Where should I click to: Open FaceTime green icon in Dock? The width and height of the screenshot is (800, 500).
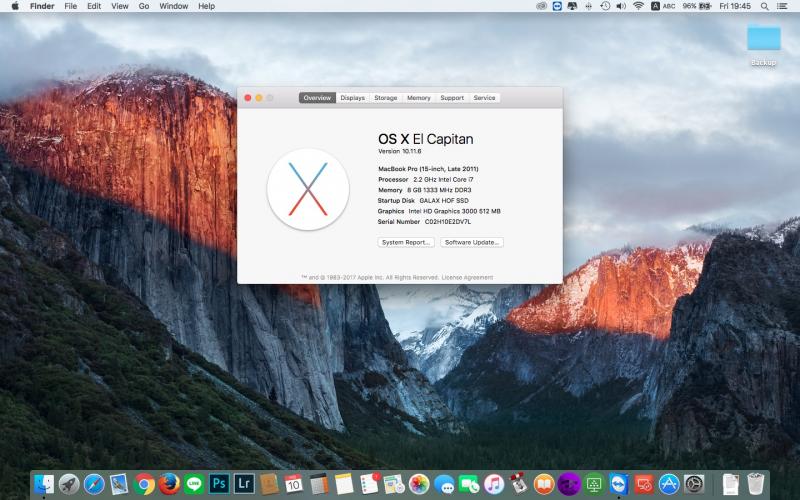pyautogui.click(x=469, y=484)
